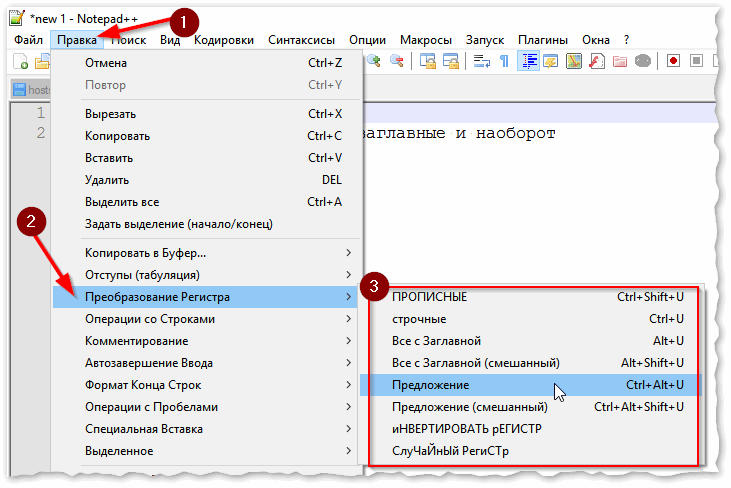This screenshot has height=488, width=731.
Task: Expand the Специальная Вставка submenu
Action: tap(207, 429)
